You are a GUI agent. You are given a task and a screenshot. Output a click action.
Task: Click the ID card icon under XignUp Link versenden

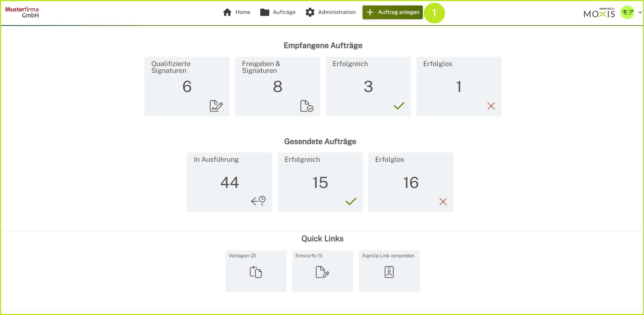click(389, 272)
